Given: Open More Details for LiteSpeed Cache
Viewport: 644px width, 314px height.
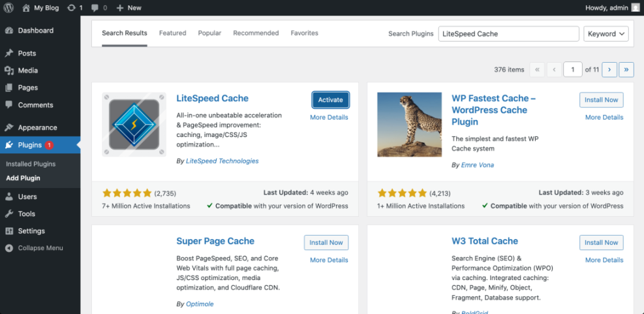Looking at the screenshot, I should pos(329,118).
